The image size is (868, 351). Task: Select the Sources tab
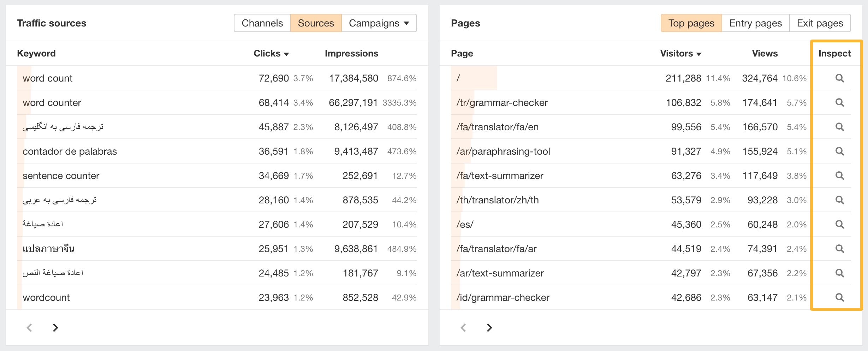click(x=316, y=23)
